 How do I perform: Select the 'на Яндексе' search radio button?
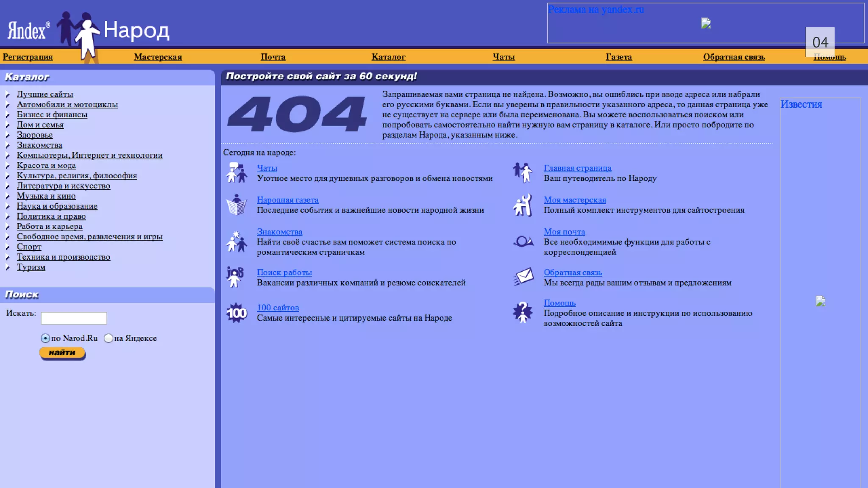[x=108, y=338]
